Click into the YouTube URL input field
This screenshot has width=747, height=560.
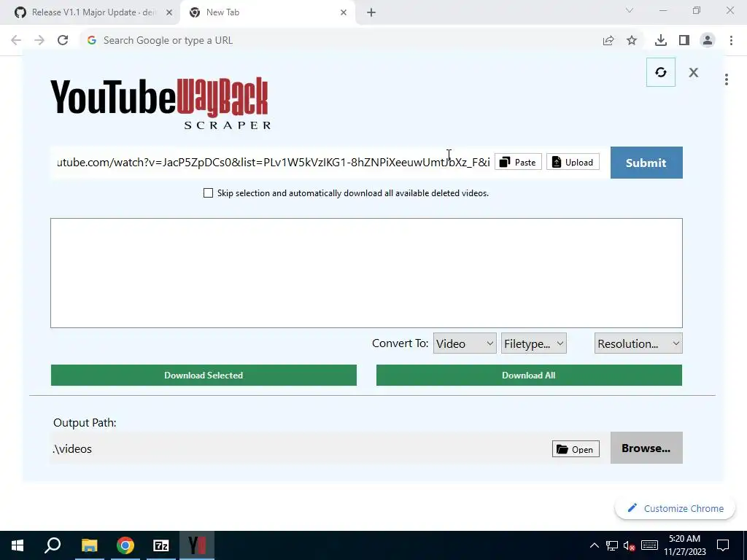[x=273, y=163]
